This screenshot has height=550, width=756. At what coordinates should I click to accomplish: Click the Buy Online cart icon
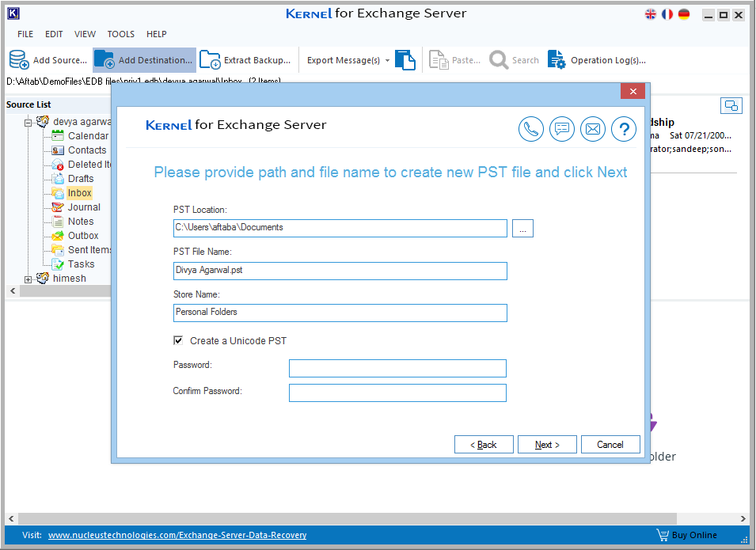(663, 535)
